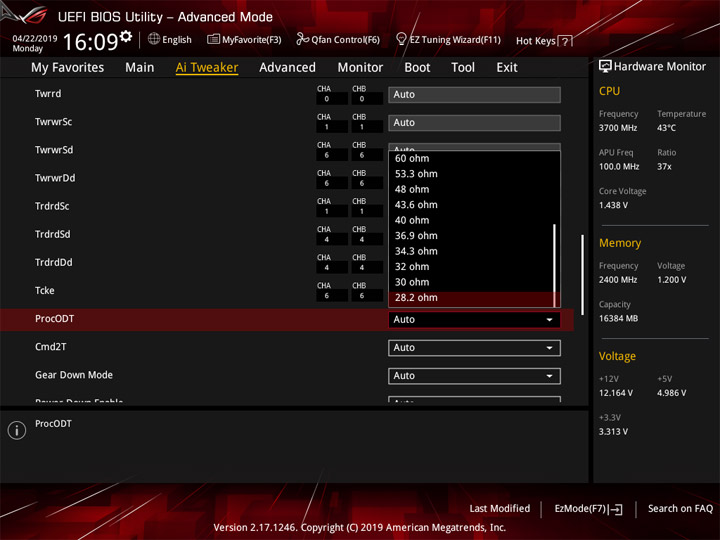The height and width of the screenshot is (540, 720).
Task: Switch to the Boot tab
Action: [417, 68]
